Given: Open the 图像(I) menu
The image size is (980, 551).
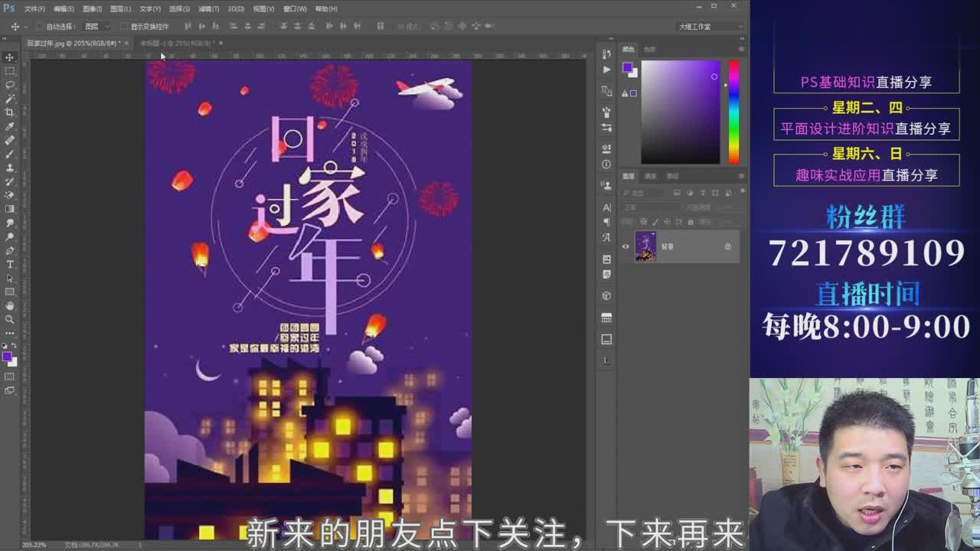Looking at the screenshot, I should pos(92,8).
